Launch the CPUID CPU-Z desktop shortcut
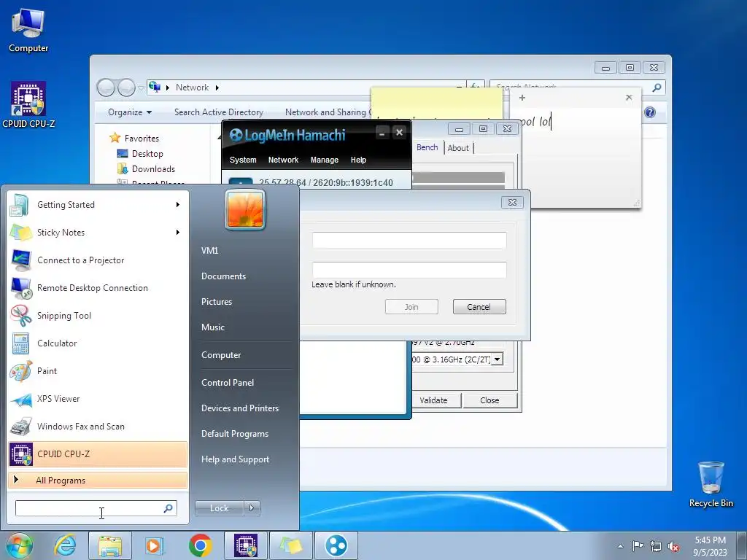The width and height of the screenshot is (747, 560). [28, 105]
